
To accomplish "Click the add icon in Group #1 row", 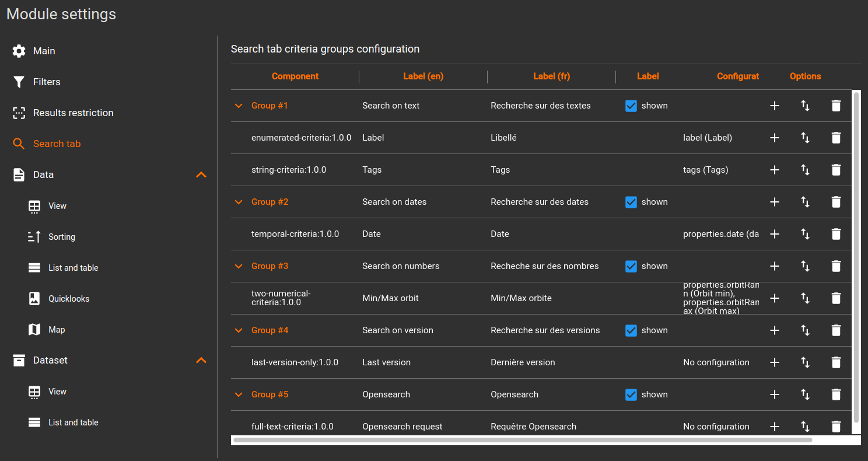I will pos(775,106).
